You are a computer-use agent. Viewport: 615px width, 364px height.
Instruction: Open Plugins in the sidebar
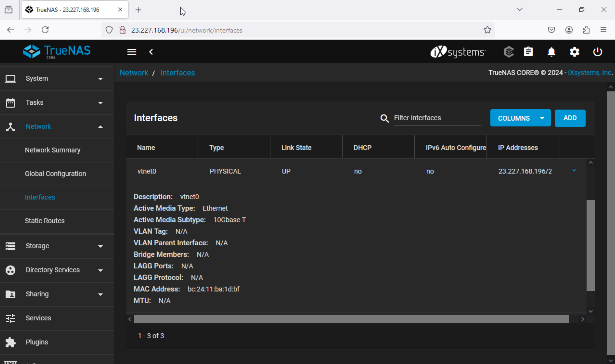[37, 342]
